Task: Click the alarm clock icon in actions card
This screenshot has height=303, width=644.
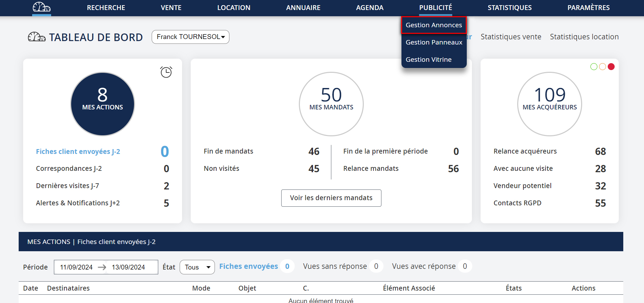Action: point(166,72)
